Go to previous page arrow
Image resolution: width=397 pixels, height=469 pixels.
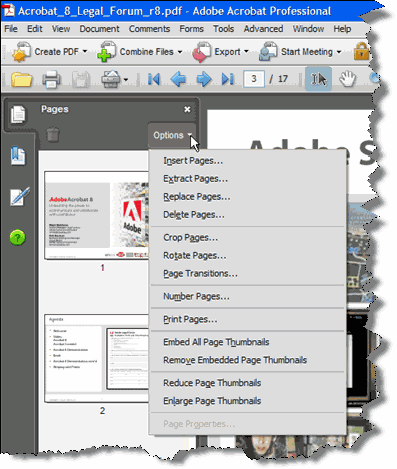point(178,79)
